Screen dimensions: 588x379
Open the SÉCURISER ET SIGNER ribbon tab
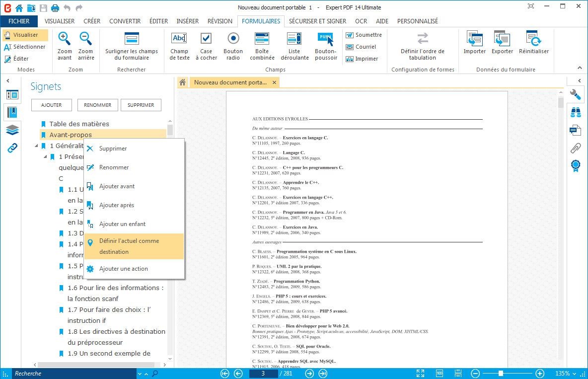click(317, 21)
